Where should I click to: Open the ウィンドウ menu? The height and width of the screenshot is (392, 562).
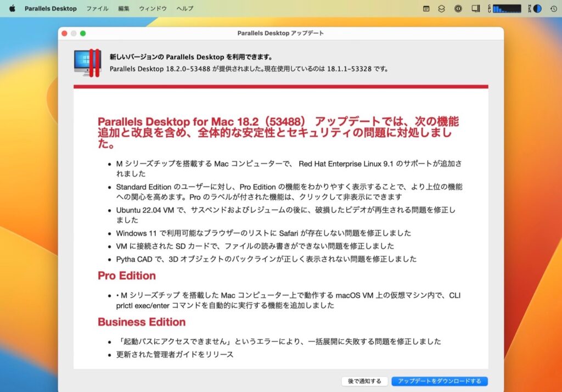pyautogui.click(x=153, y=8)
